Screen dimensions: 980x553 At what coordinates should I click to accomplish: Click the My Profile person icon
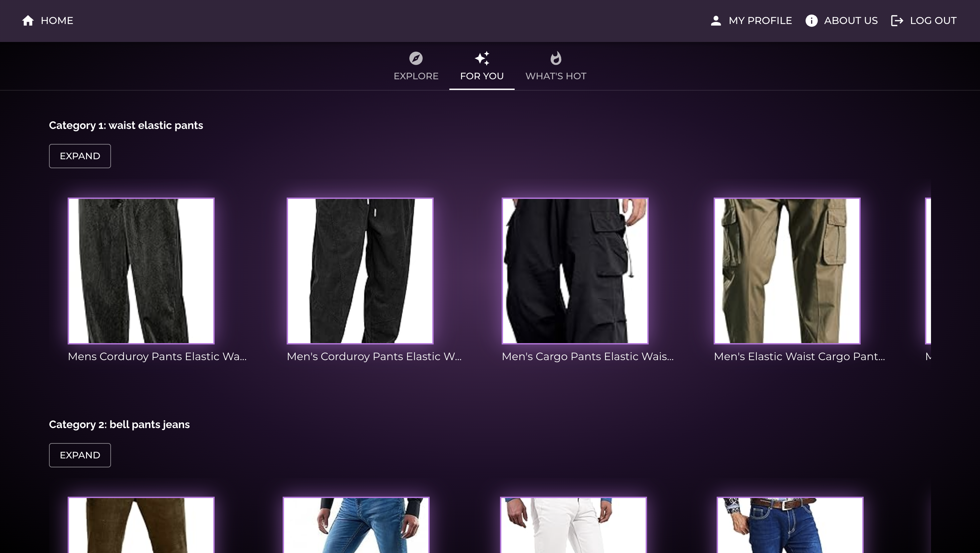coord(716,21)
